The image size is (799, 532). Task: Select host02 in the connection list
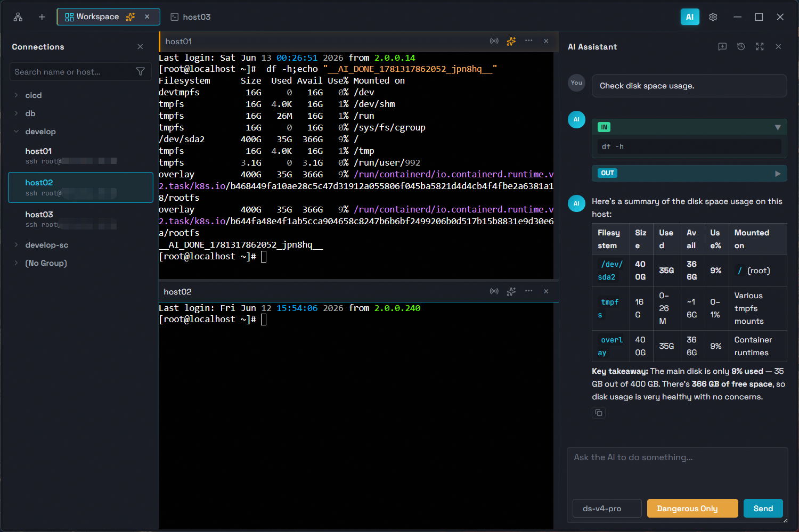pos(80,187)
